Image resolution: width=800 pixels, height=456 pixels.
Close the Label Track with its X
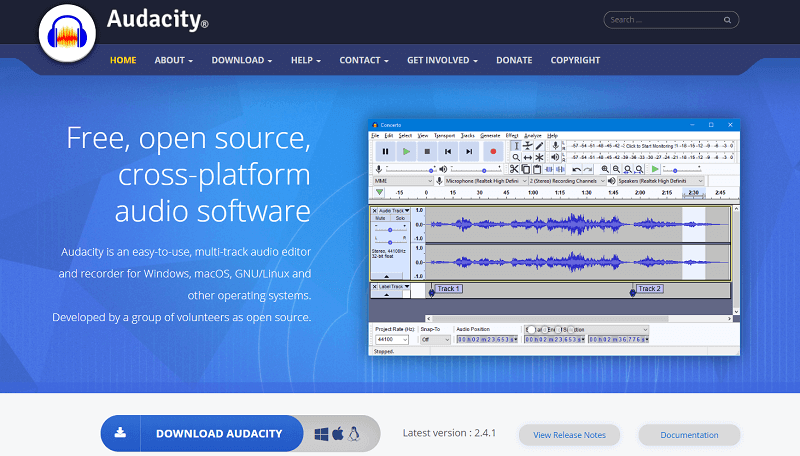374,287
